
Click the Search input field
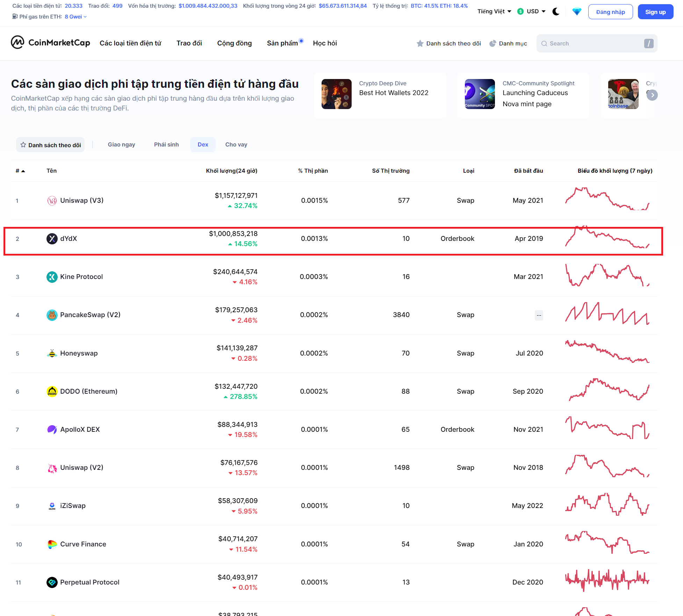pos(594,43)
